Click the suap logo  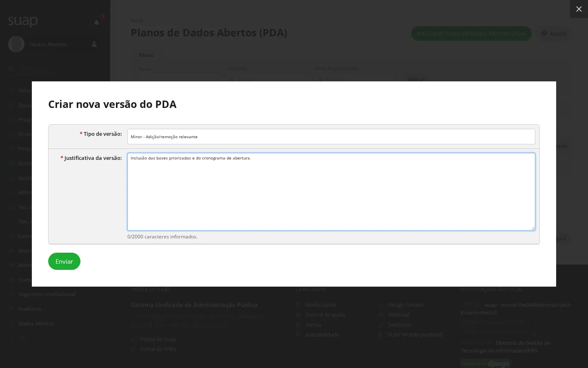click(23, 20)
